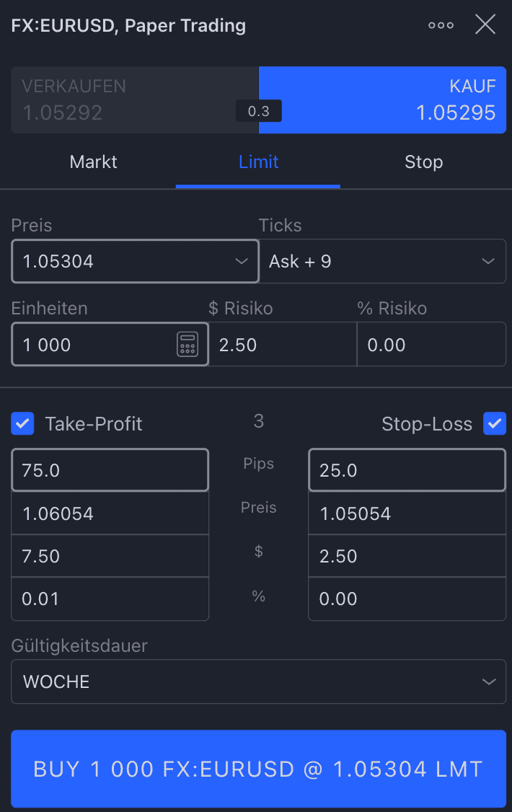Select the % Risiko input field
This screenshot has height=812, width=512.
pyautogui.click(x=431, y=345)
